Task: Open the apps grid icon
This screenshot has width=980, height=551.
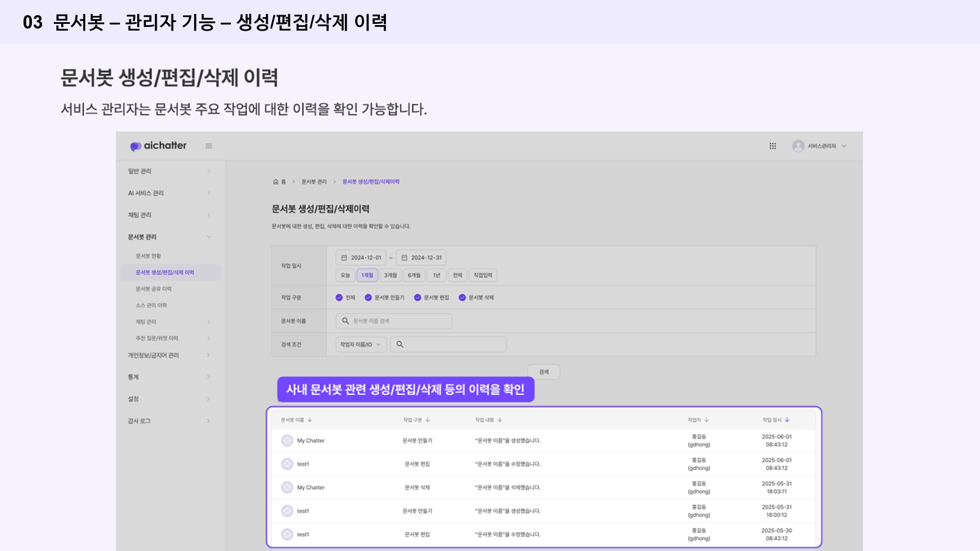Action: pos(772,146)
